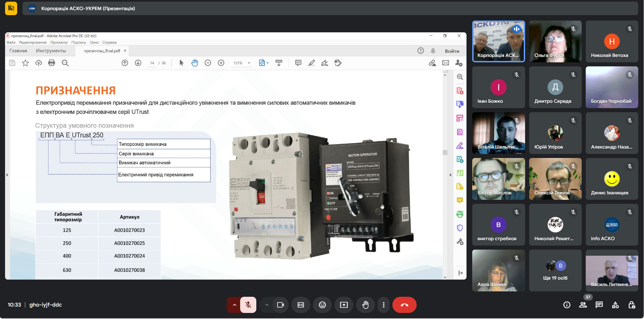Viewport: 644px width, 319px height.
Task: Go to next page in Acrobat
Action: click(x=138, y=63)
